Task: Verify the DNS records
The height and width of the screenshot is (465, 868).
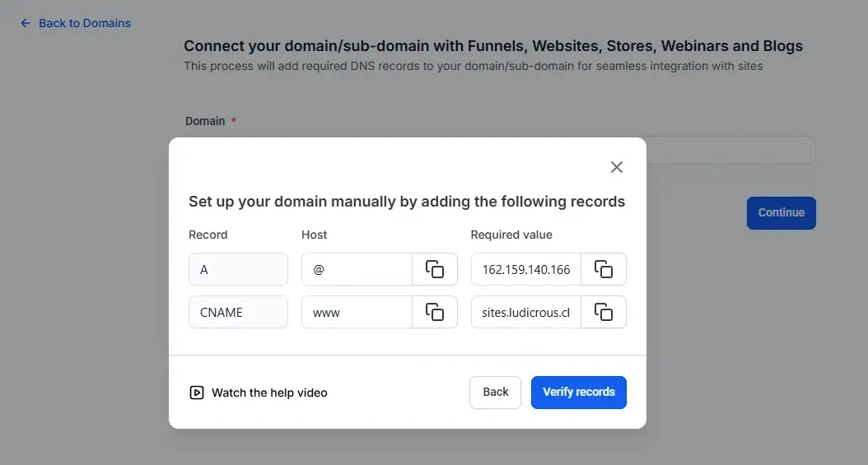Action: click(578, 393)
